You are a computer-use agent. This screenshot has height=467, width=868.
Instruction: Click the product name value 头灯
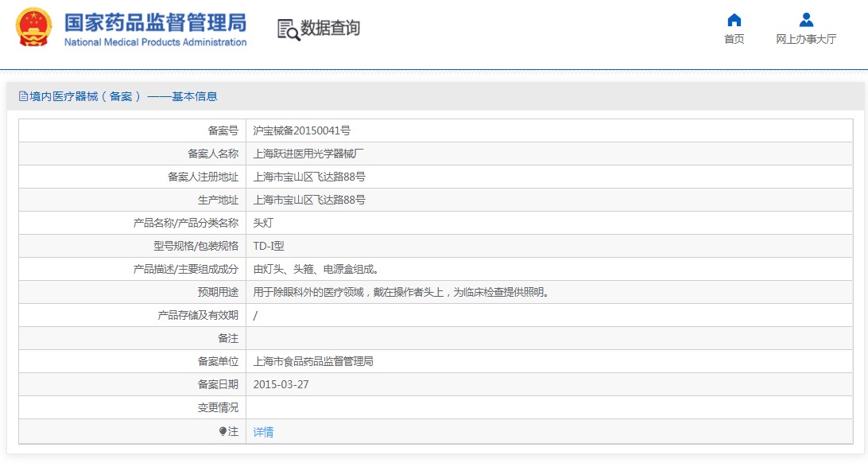pos(263,223)
